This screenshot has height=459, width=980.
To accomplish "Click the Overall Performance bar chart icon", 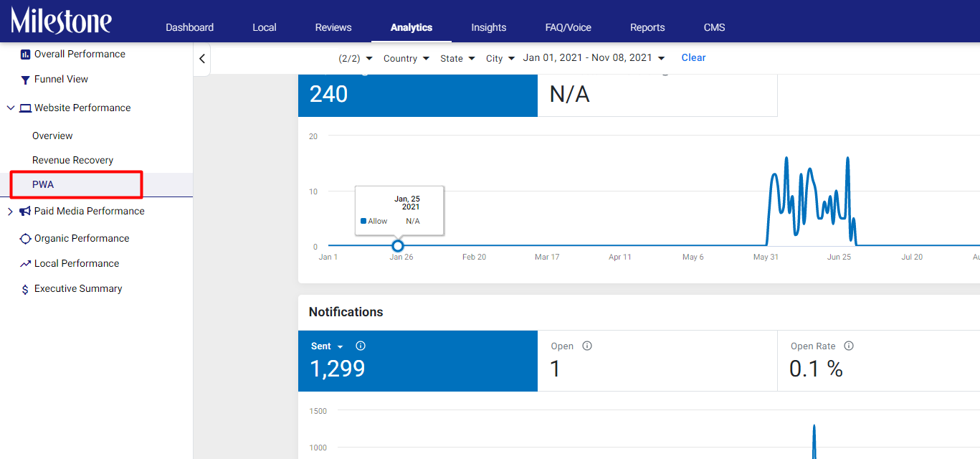I will click(25, 54).
